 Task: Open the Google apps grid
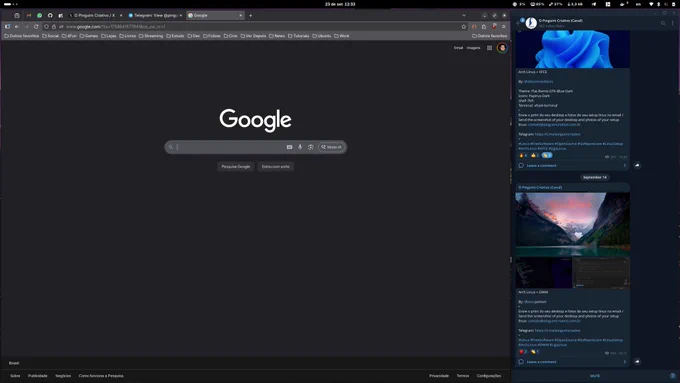pos(489,48)
